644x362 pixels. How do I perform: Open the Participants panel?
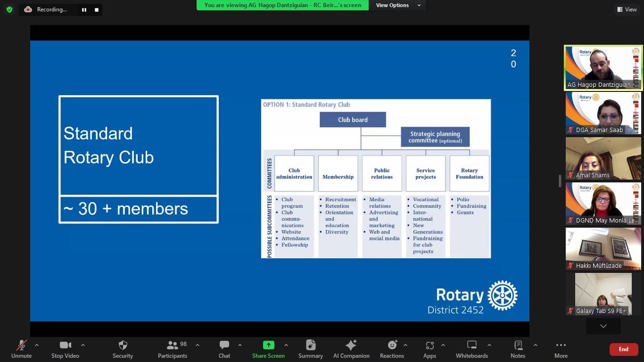click(x=173, y=349)
